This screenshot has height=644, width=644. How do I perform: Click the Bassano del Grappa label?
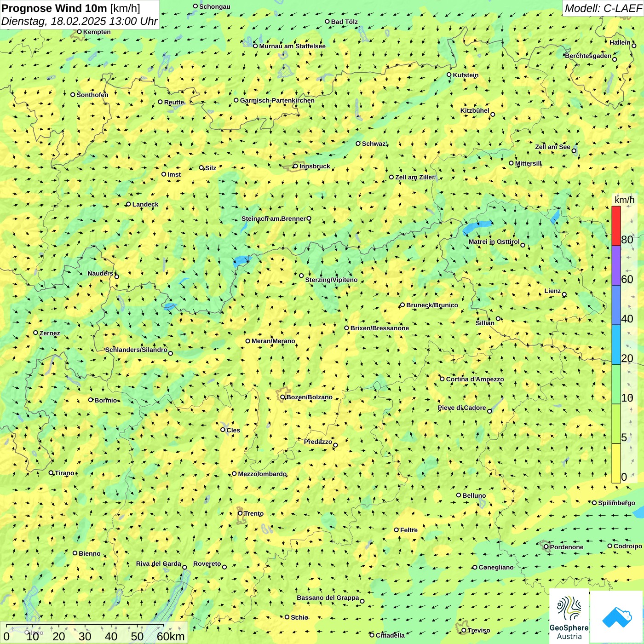328,598
